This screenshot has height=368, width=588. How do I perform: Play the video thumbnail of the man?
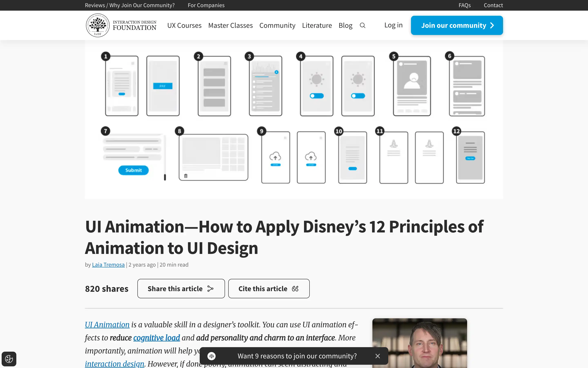(x=420, y=343)
